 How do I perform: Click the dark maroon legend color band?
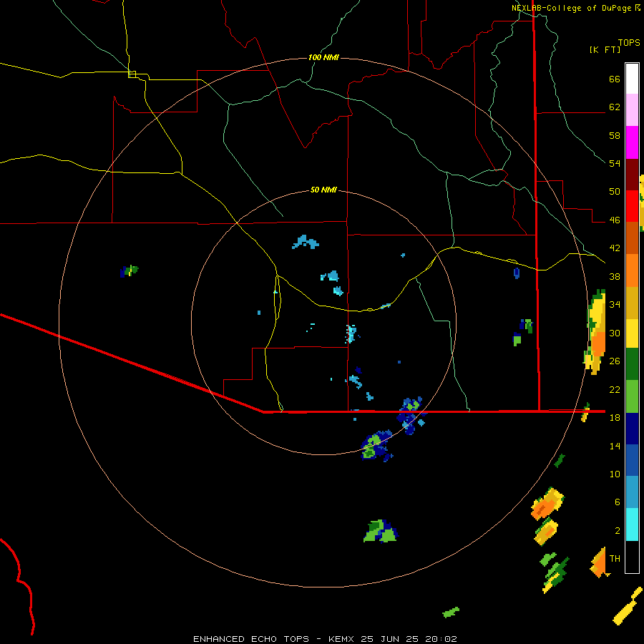[632, 175]
